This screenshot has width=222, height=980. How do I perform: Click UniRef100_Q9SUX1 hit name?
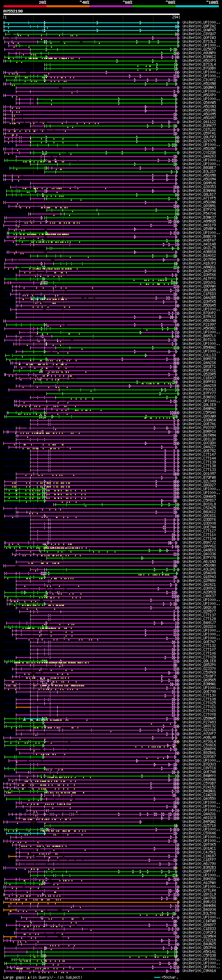(199, 282)
